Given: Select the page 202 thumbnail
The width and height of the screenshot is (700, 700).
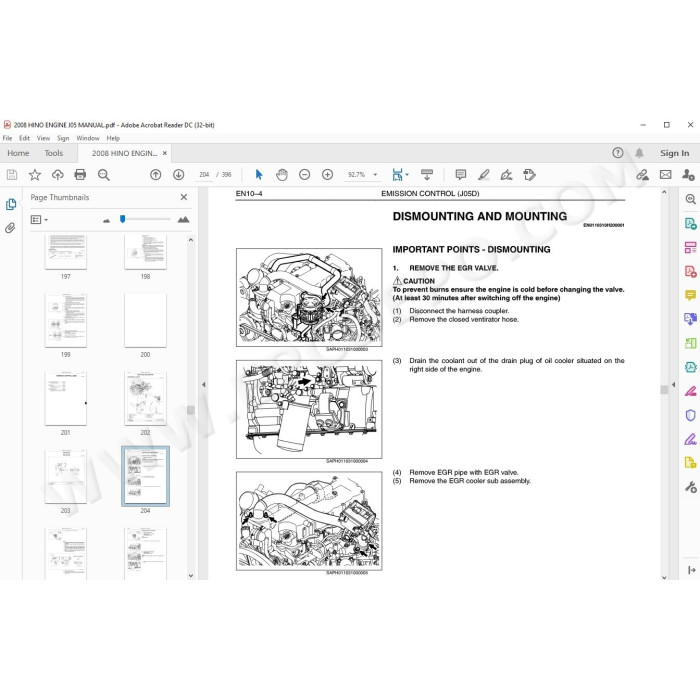Looking at the screenshot, I should click(x=146, y=398).
